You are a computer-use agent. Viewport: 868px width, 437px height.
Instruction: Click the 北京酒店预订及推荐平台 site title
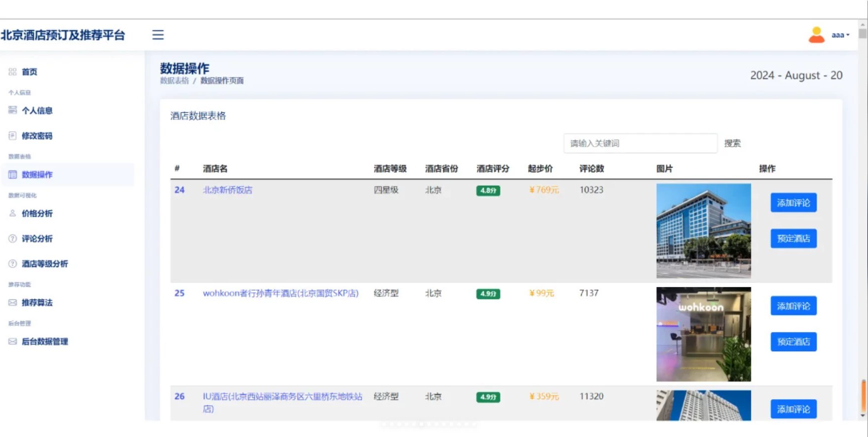click(x=63, y=35)
